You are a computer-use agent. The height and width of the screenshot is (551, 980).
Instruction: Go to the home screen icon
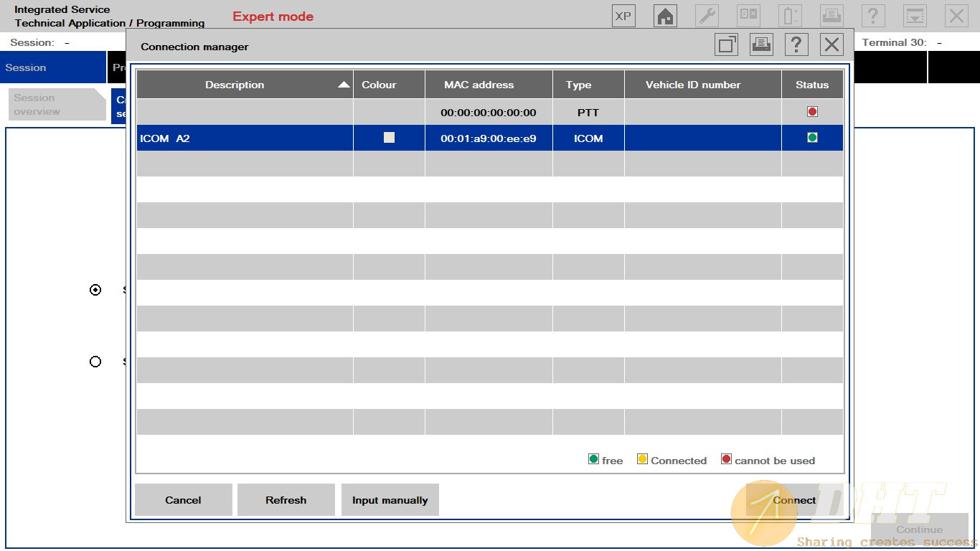point(665,16)
